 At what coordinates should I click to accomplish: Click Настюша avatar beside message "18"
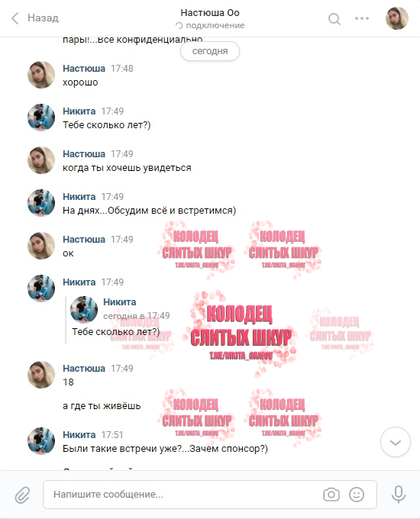click(x=41, y=375)
